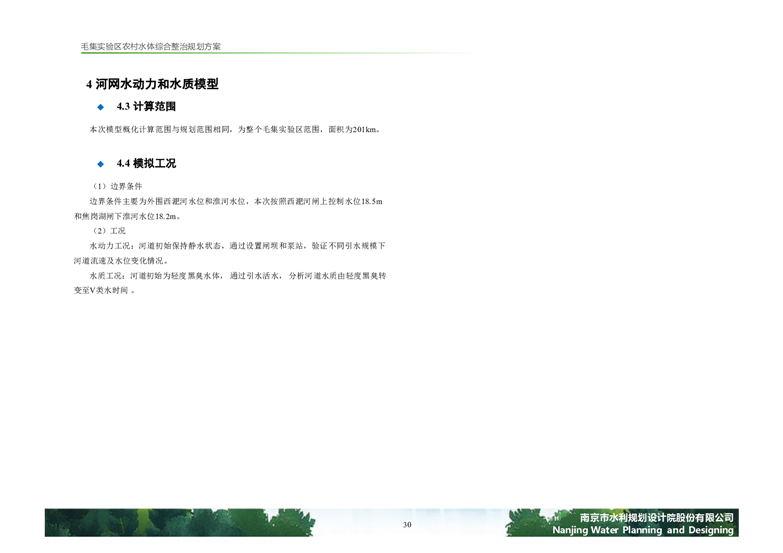Screen dimensions: 783x553
Task: Click the line starting with 变至V类水时间
Action: tap(104, 290)
